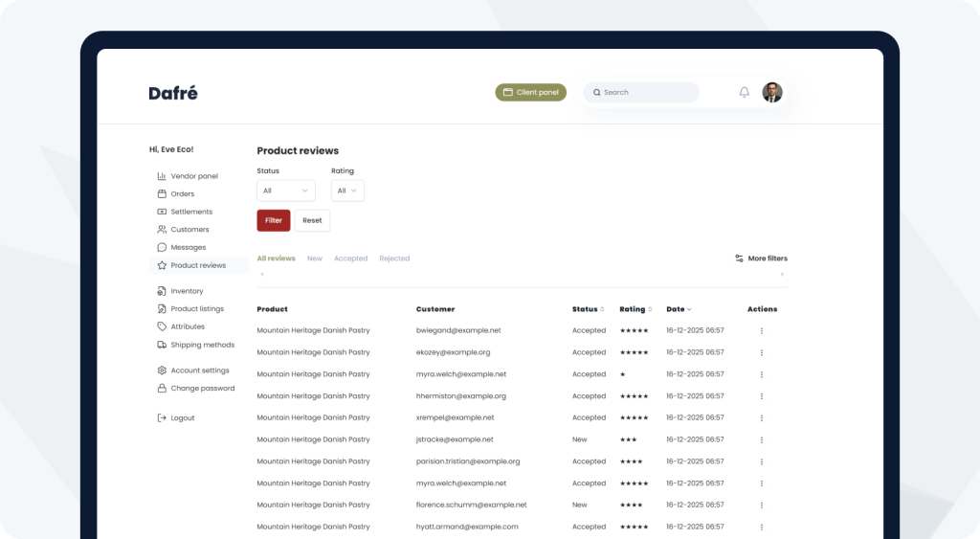The image size is (980, 539).
Task: Open Messages in the sidebar
Action: click(x=188, y=247)
